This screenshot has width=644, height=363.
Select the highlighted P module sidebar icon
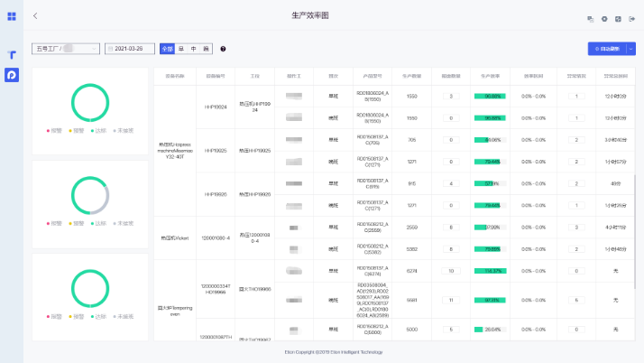click(x=12, y=75)
